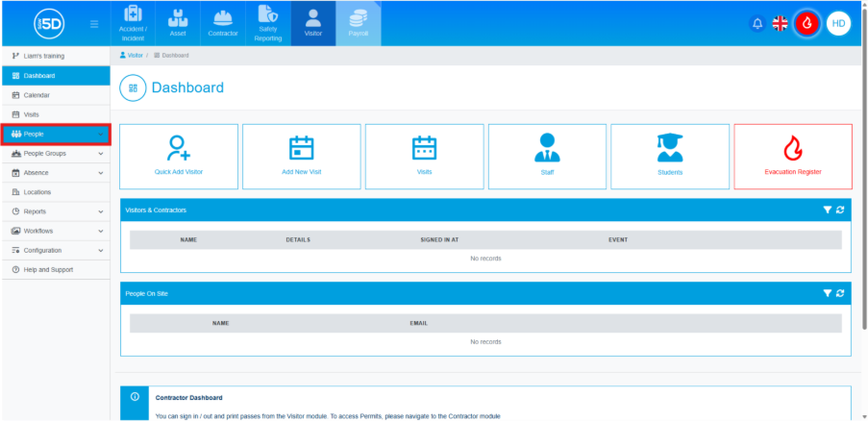Click the Visitor breadcrumb link
The width and height of the screenshot is (868, 421).
pos(134,56)
